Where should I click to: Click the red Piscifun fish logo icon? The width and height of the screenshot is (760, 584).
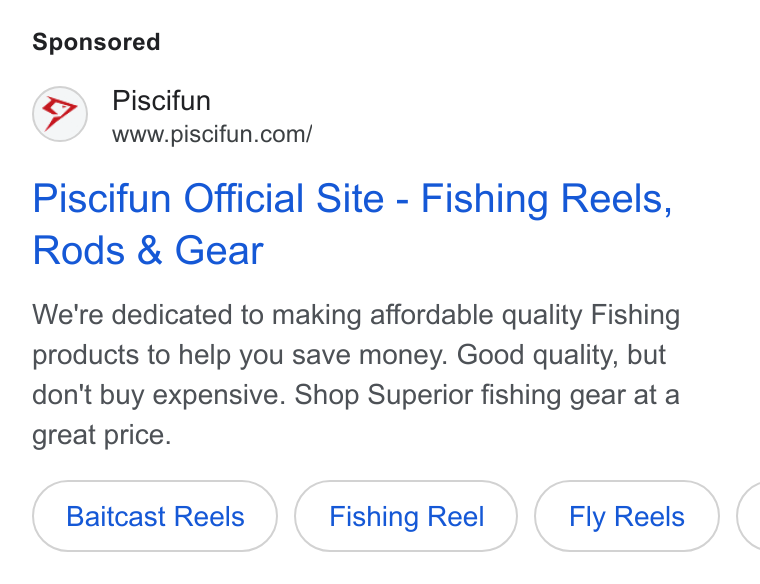[x=60, y=114]
